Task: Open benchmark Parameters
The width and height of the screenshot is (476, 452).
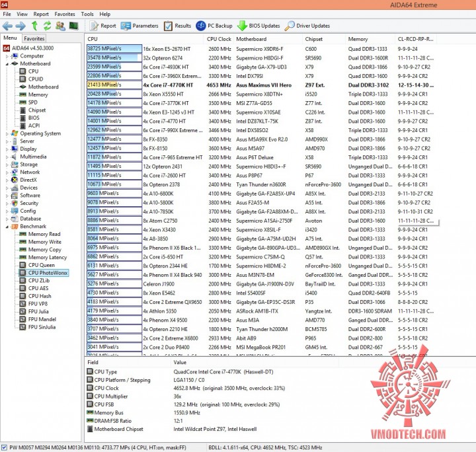Action: point(139,26)
